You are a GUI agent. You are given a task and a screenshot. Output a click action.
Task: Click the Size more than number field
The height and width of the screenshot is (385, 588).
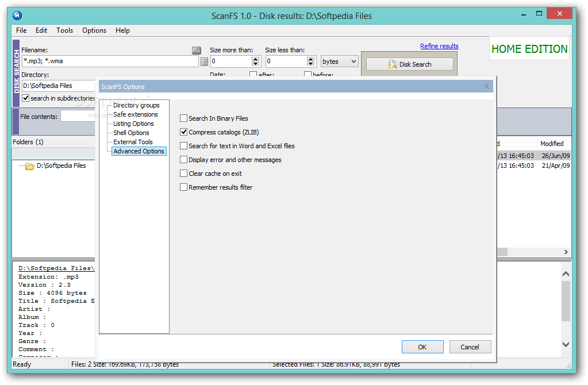point(230,61)
